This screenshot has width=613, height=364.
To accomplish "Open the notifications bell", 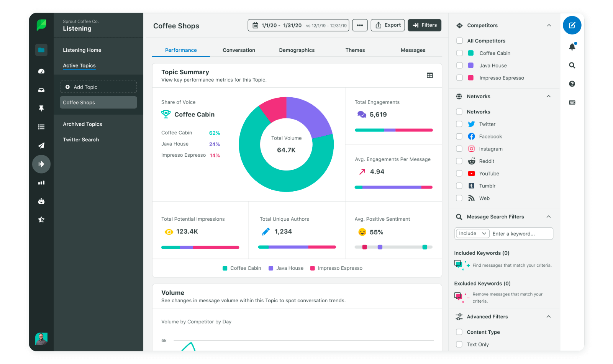I will [x=572, y=46].
